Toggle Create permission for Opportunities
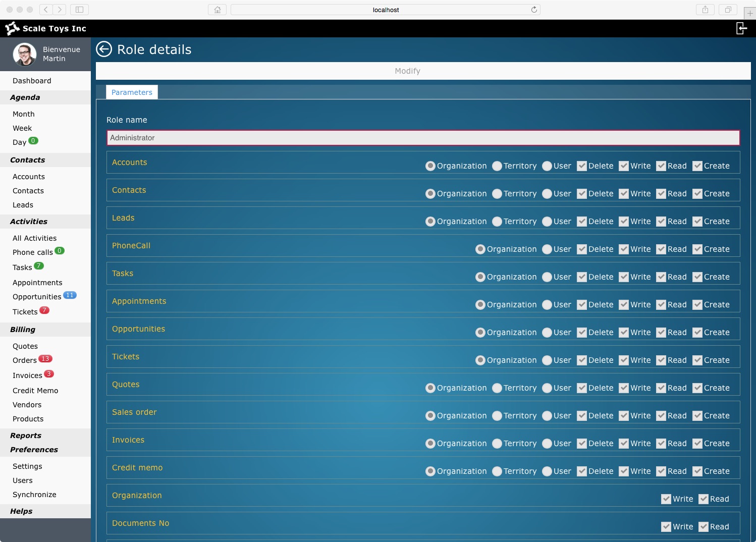This screenshot has height=542, width=756. [697, 333]
